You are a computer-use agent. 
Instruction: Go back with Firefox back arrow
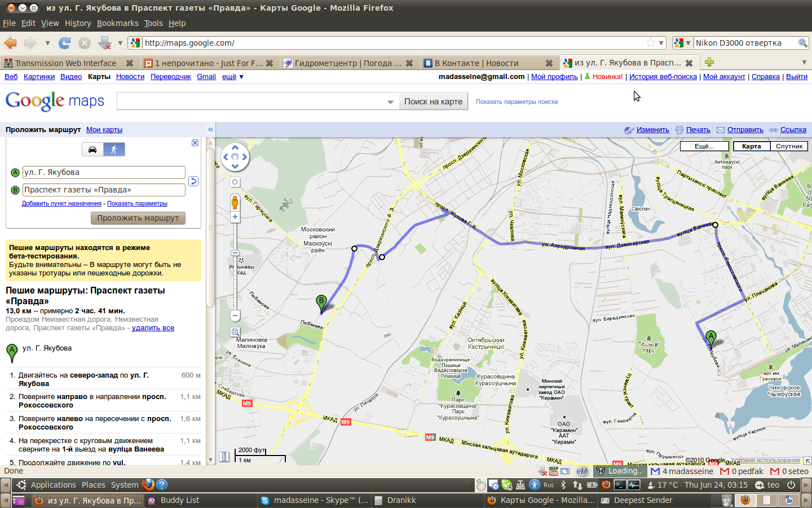(x=10, y=43)
